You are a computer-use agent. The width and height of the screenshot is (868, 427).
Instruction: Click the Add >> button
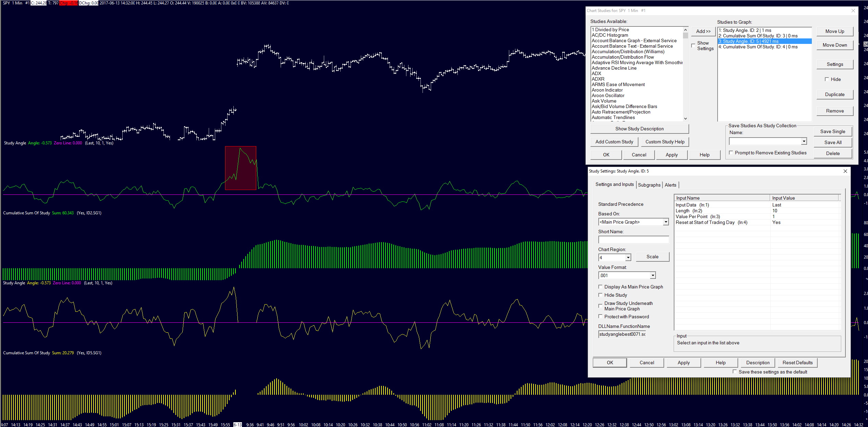(x=703, y=31)
